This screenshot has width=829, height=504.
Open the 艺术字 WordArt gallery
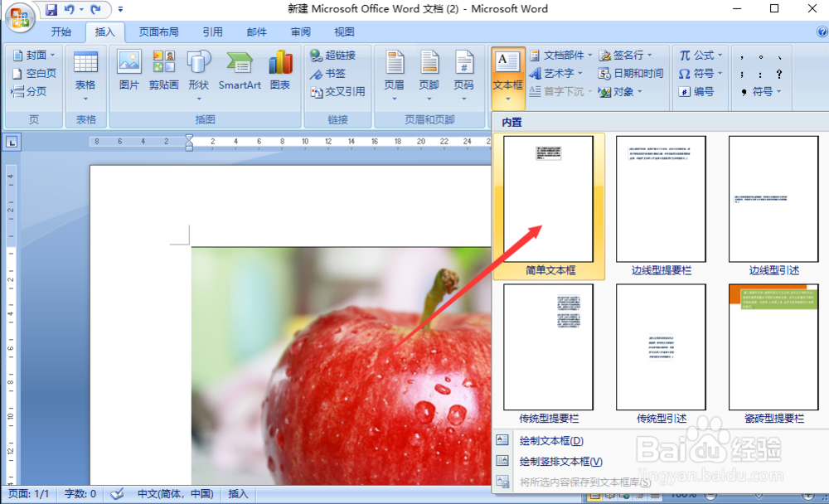(556, 73)
